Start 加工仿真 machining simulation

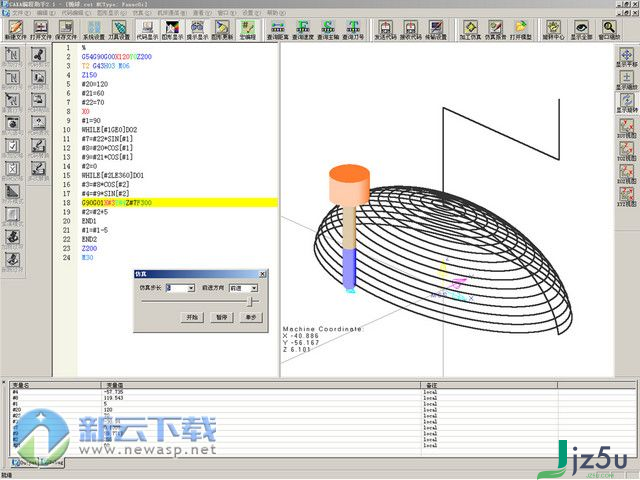(x=470, y=29)
